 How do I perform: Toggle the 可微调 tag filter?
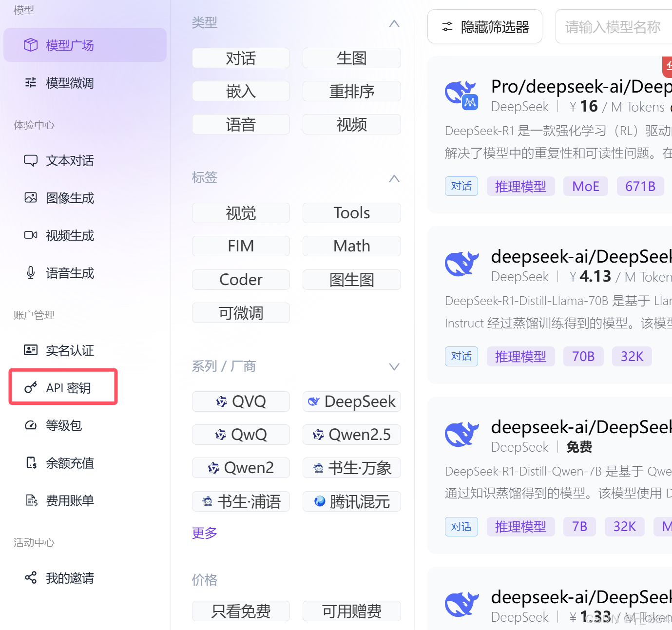241,312
